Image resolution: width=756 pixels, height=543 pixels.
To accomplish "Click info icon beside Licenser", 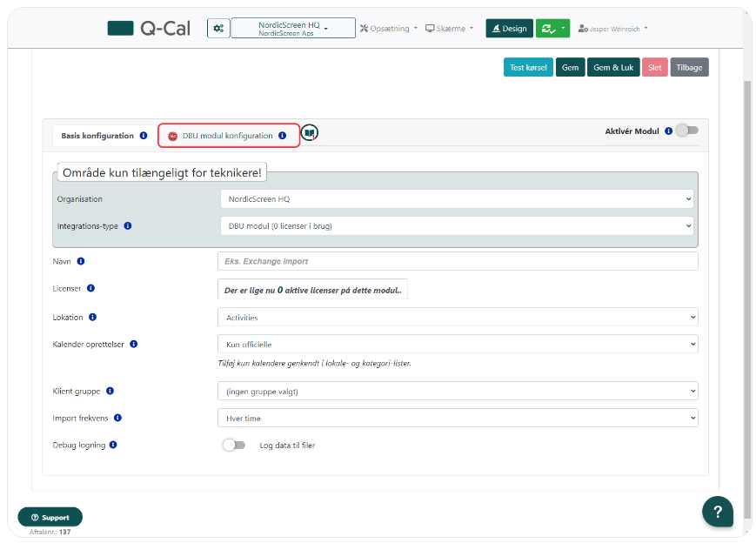I will click(90, 288).
